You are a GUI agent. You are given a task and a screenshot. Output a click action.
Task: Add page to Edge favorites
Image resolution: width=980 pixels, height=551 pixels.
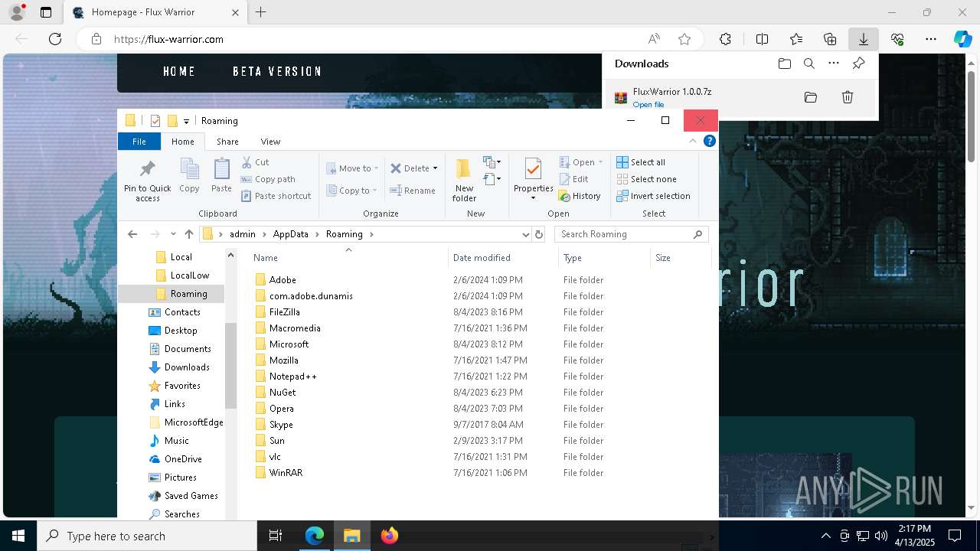(x=684, y=39)
